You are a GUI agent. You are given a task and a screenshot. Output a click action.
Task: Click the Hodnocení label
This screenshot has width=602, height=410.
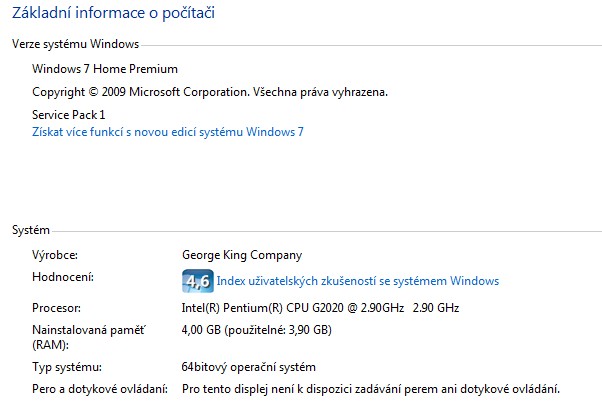62,277
